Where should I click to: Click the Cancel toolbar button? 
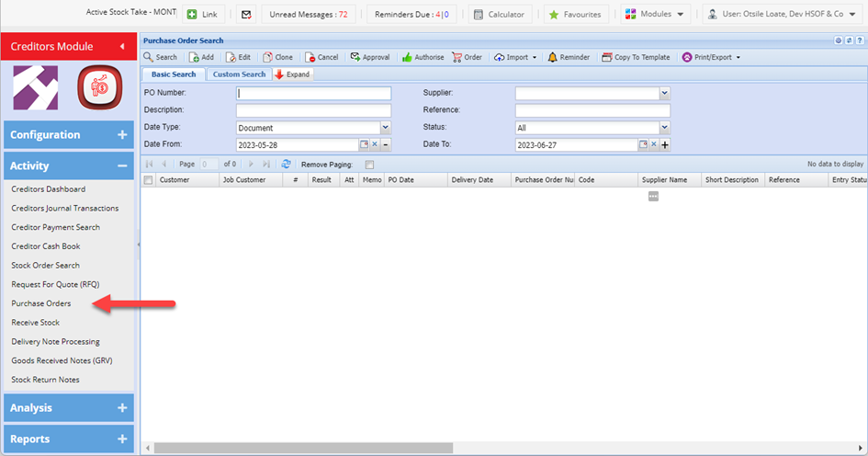click(x=321, y=57)
